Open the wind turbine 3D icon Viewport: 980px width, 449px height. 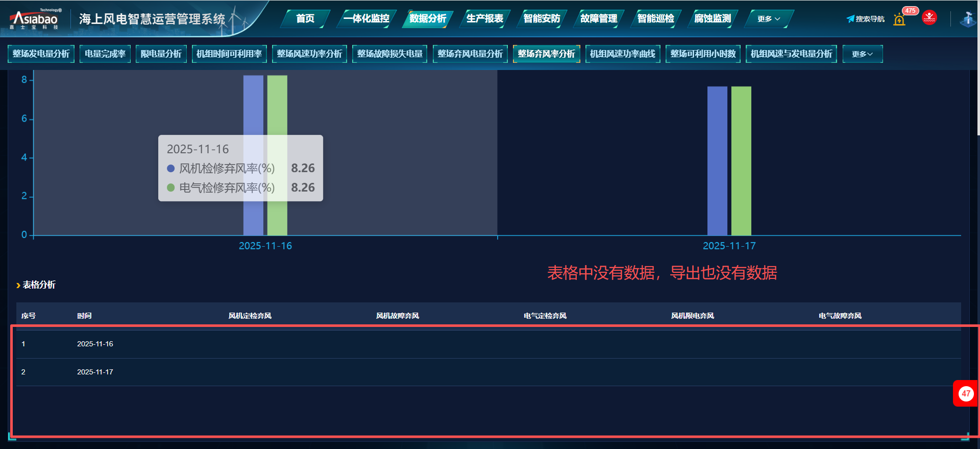(x=967, y=19)
